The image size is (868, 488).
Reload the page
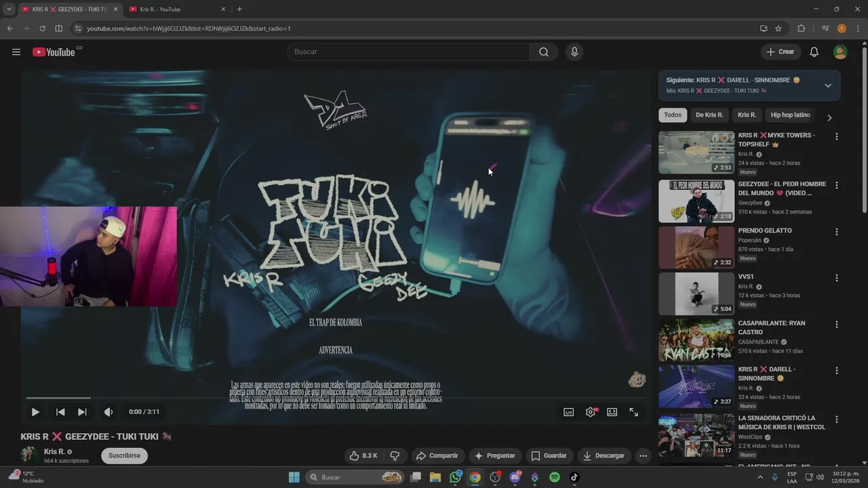pos(42,28)
